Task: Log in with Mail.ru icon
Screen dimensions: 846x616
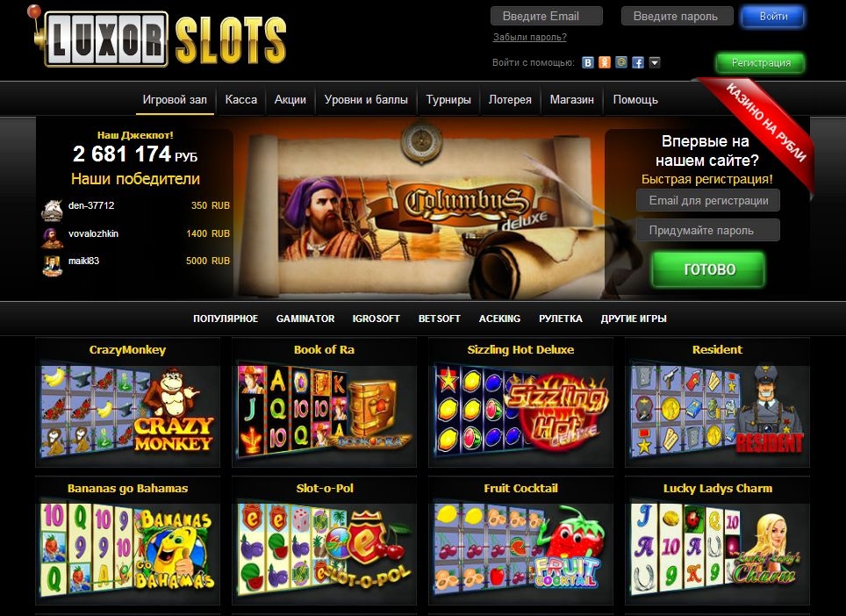Action: pos(621,62)
